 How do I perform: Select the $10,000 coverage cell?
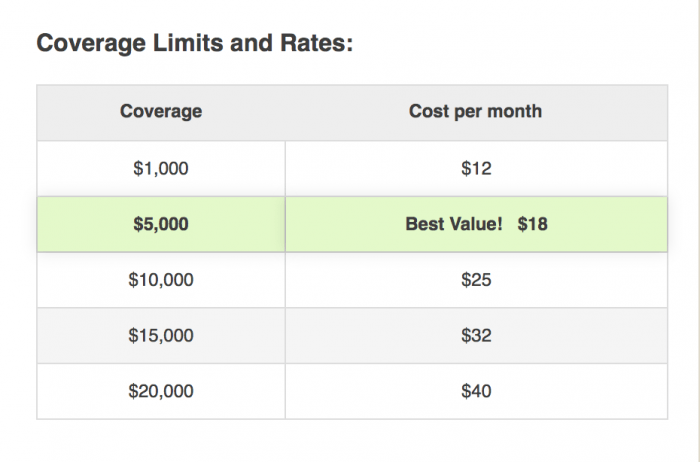[161, 280]
